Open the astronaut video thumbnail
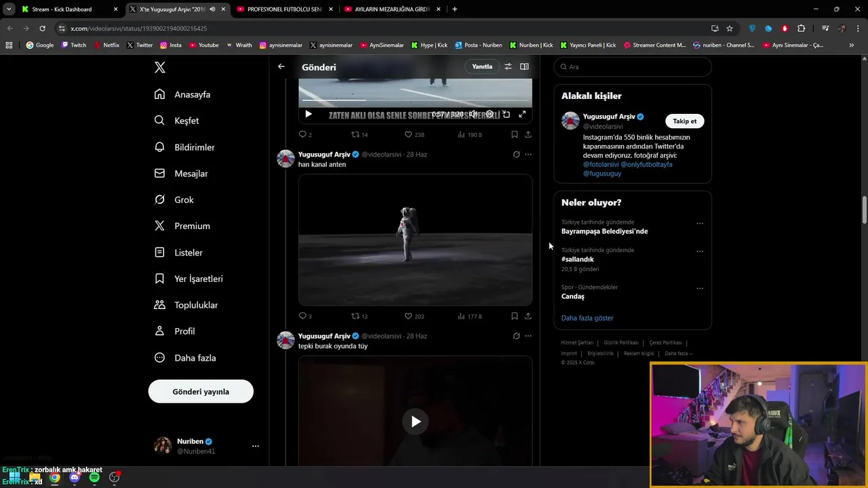 click(x=415, y=240)
